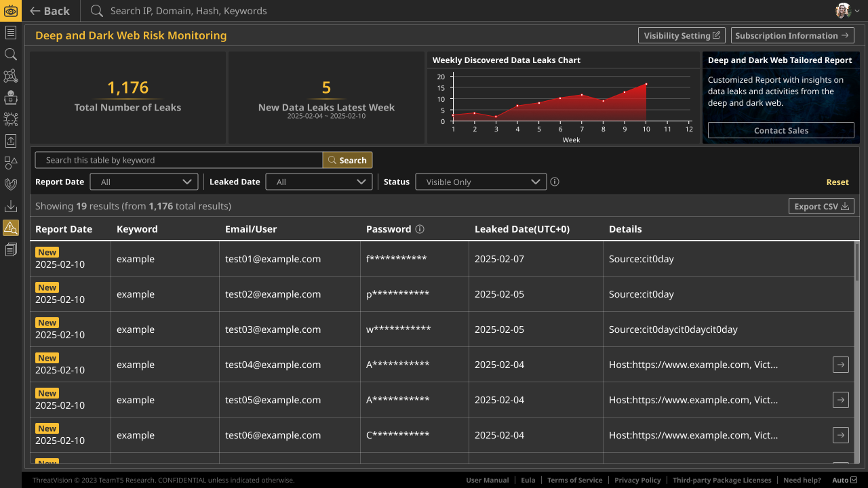This screenshot has height=488, width=868.
Task: Click the Status filter info icon
Action: (555, 182)
